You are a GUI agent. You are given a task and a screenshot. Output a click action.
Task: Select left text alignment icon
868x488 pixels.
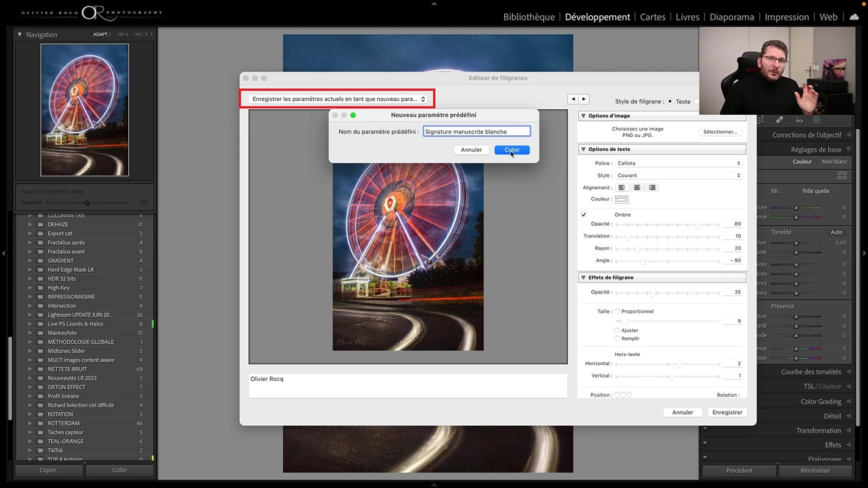tap(622, 187)
